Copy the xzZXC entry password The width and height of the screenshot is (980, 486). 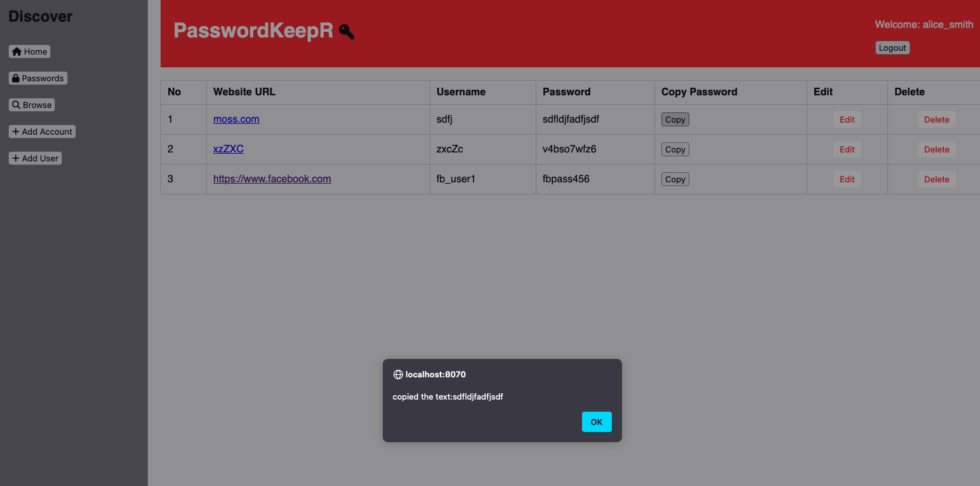[x=675, y=149]
